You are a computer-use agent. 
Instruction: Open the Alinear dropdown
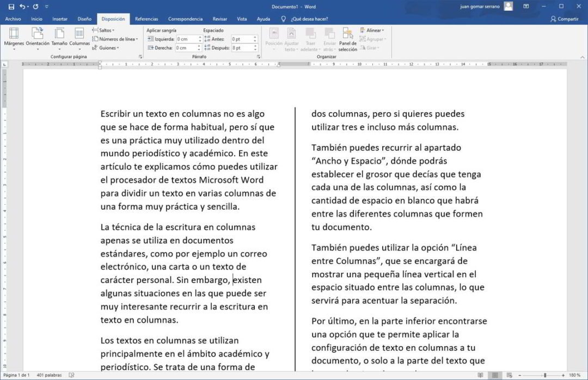373,30
